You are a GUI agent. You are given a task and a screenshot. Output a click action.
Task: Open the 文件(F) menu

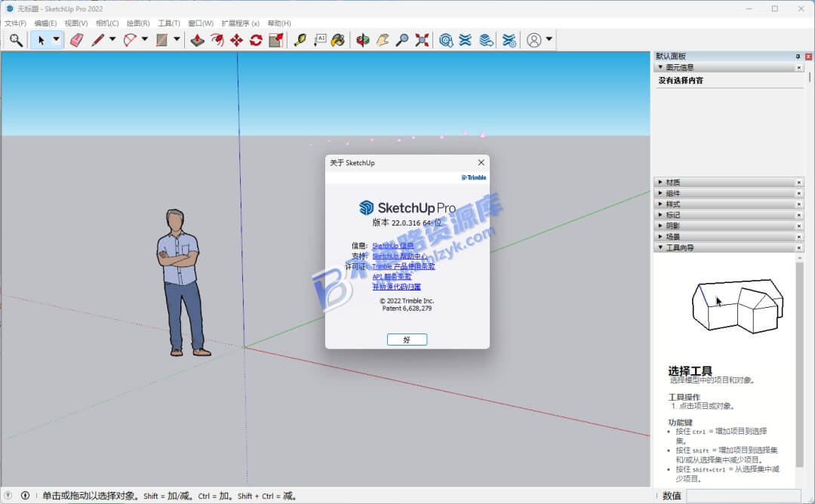[15, 23]
